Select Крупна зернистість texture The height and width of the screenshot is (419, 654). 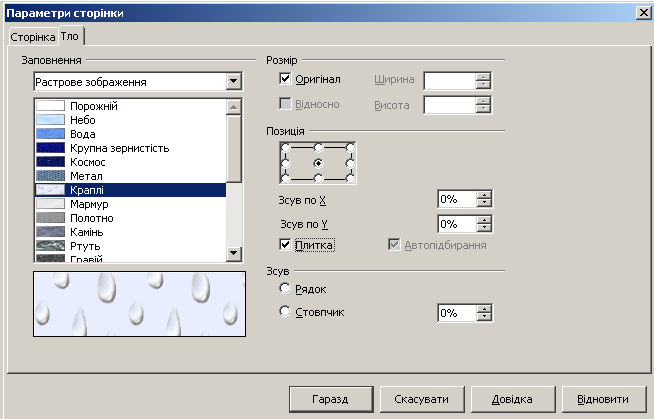click(131, 148)
